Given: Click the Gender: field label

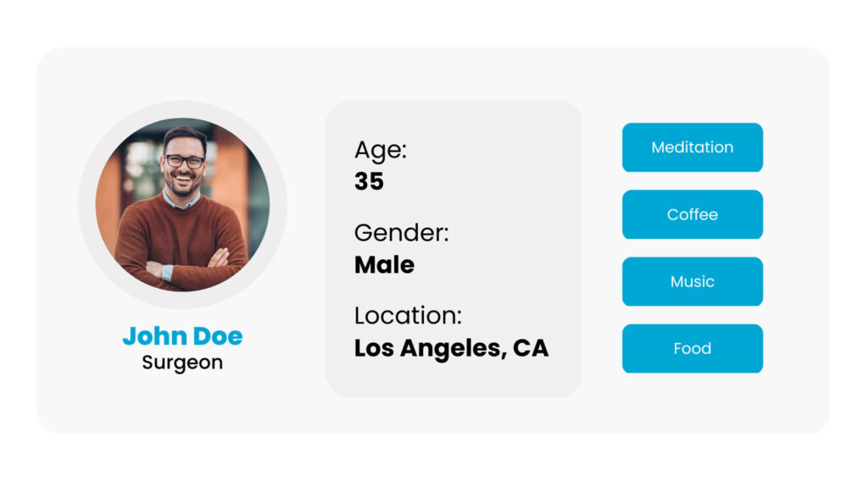Looking at the screenshot, I should tap(401, 233).
